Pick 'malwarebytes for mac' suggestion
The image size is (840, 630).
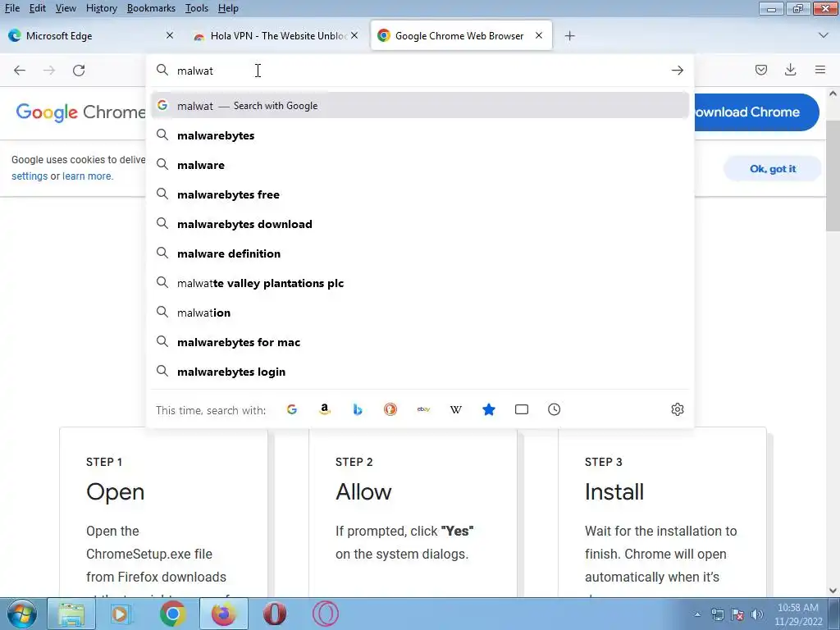(420, 342)
